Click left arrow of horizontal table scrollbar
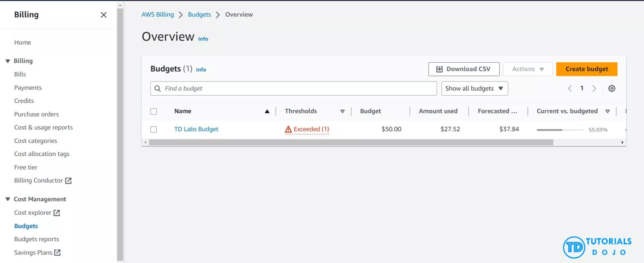Screen dimensions: 644x263 (145, 143)
